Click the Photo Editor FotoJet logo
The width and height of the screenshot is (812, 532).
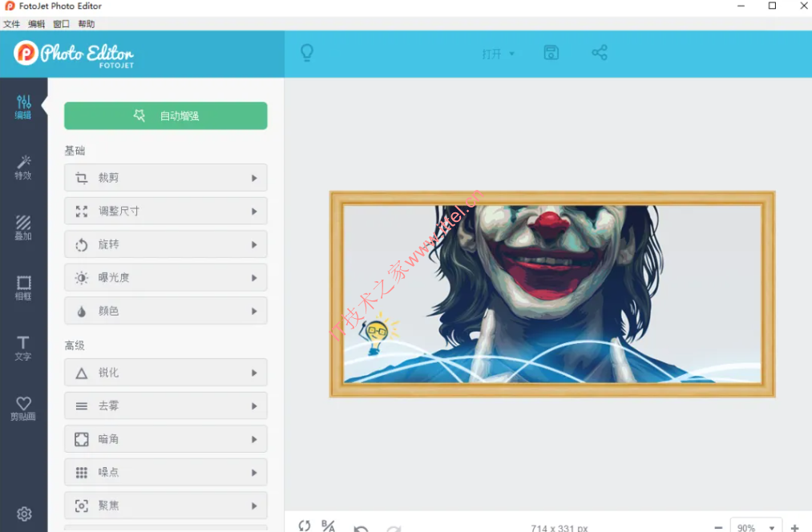[74, 54]
